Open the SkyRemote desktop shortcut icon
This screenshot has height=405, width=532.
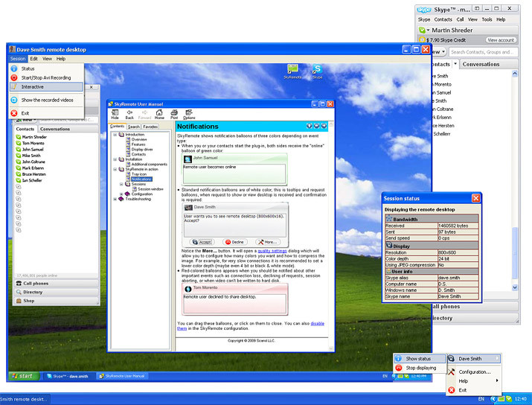pyautogui.click(x=292, y=71)
